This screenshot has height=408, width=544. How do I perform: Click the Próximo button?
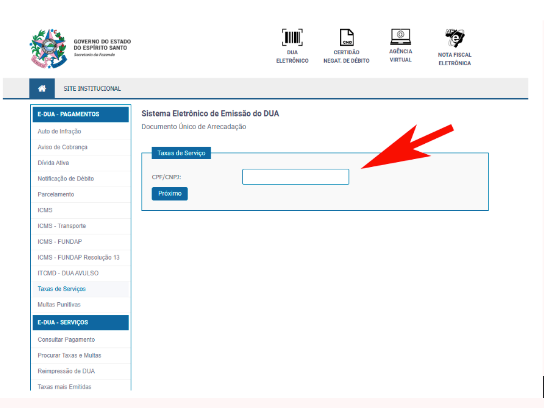pos(170,194)
